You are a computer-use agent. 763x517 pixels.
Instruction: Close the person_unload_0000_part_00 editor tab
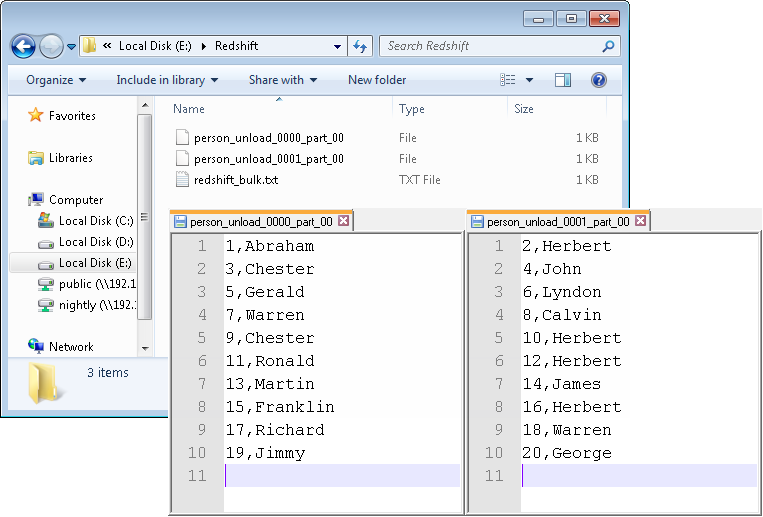click(344, 221)
